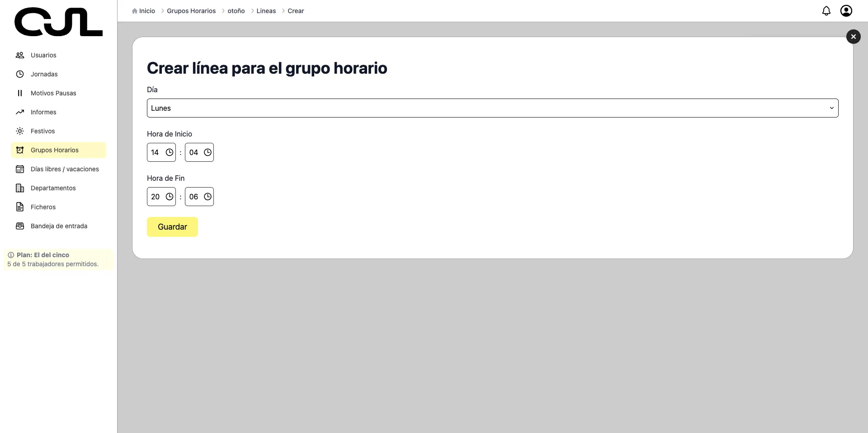
Task: Click the start hour input showing 14
Action: pos(156,152)
